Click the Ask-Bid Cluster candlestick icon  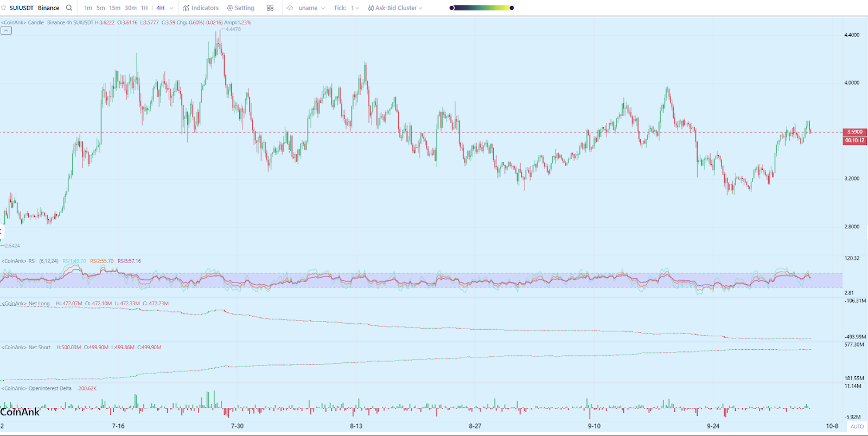click(x=371, y=8)
